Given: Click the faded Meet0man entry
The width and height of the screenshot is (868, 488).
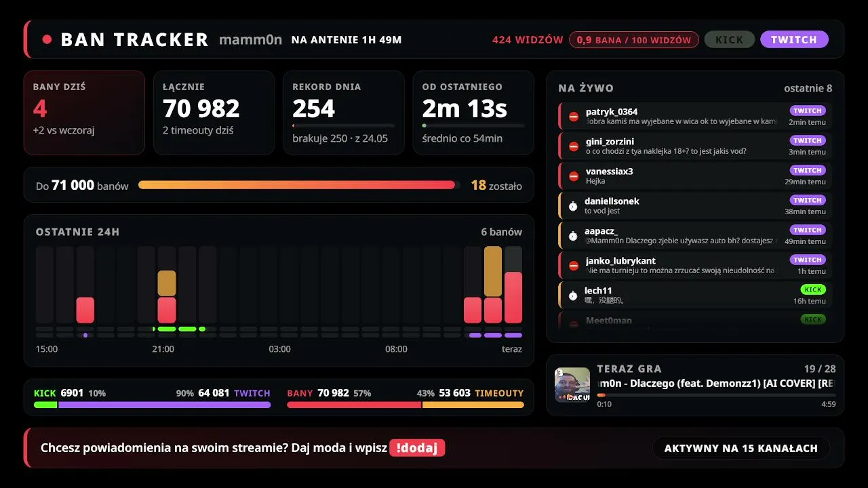Looking at the screenshot, I should coord(695,321).
